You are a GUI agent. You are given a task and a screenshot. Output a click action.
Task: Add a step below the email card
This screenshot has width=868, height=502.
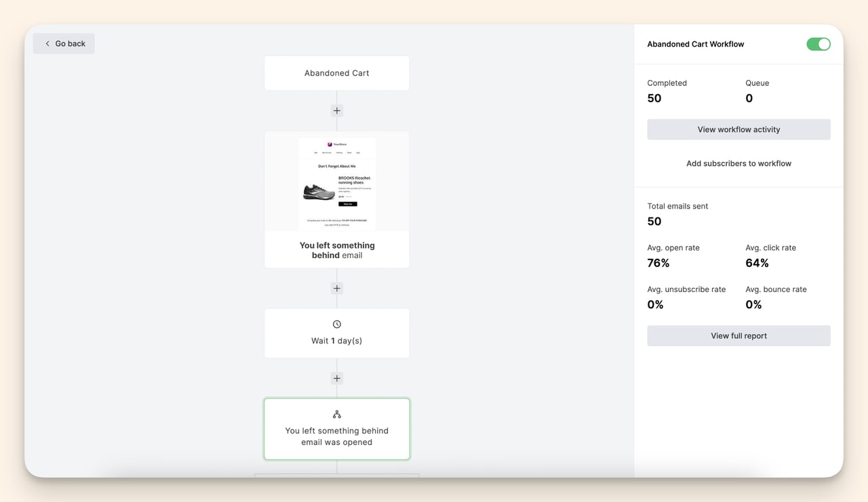tap(337, 288)
